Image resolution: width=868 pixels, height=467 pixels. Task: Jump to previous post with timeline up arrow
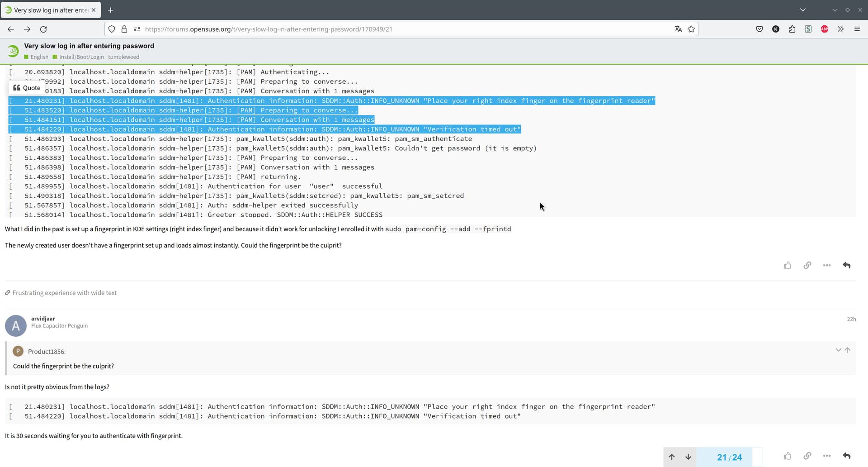pos(672,457)
